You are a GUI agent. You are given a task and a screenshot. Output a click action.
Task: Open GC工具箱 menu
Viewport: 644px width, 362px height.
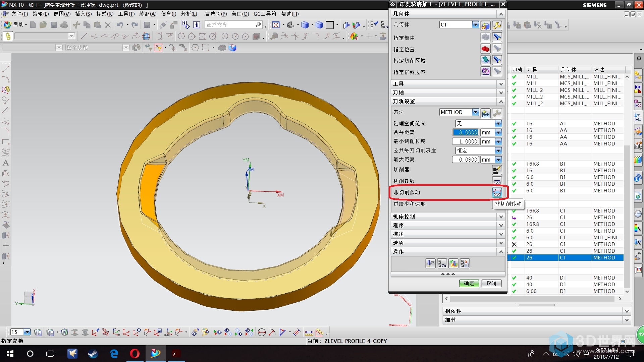(265, 14)
